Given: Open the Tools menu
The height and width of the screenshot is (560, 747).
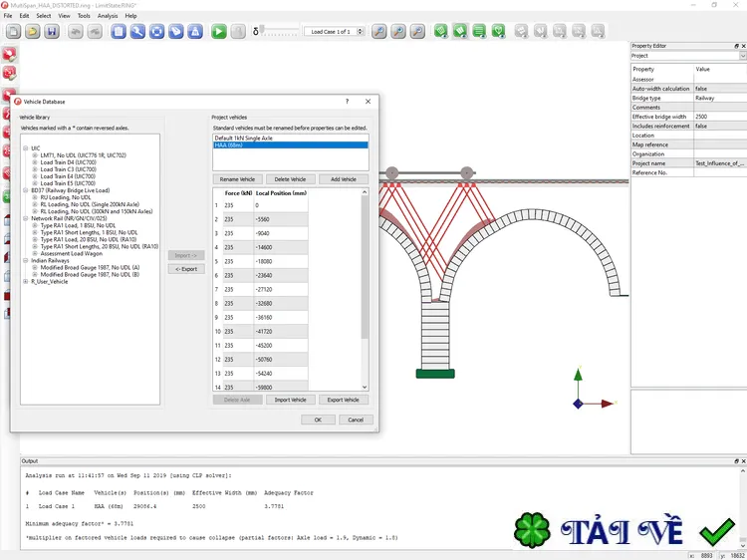Looking at the screenshot, I should pyautogui.click(x=84, y=16).
